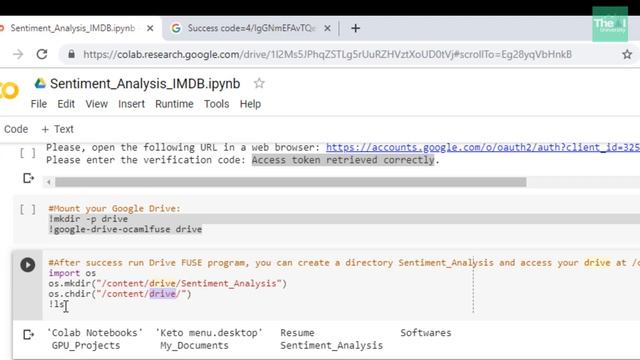Click the '#Mount your Google Drive:' comment line
The width and height of the screenshot is (640, 360).
(114, 209)
